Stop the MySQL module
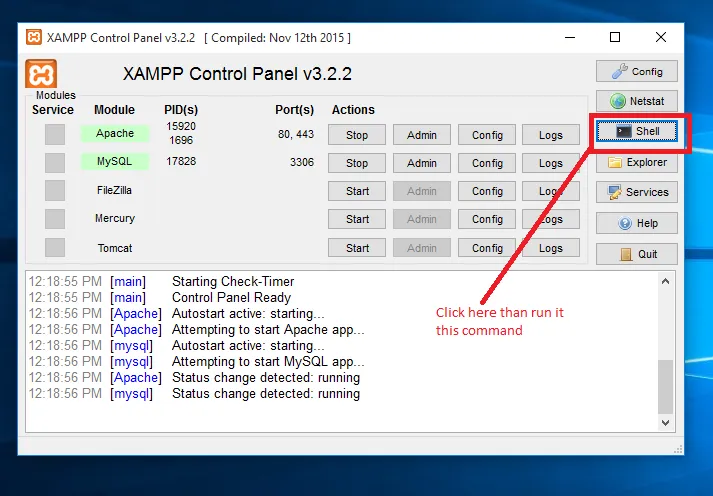Screen dimensions: 713x496 (x=357, y=163)
